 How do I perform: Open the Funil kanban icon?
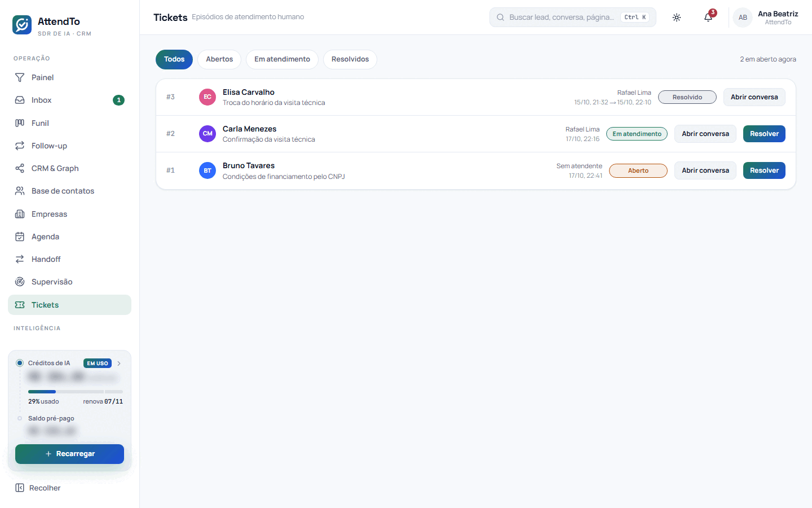20,123
